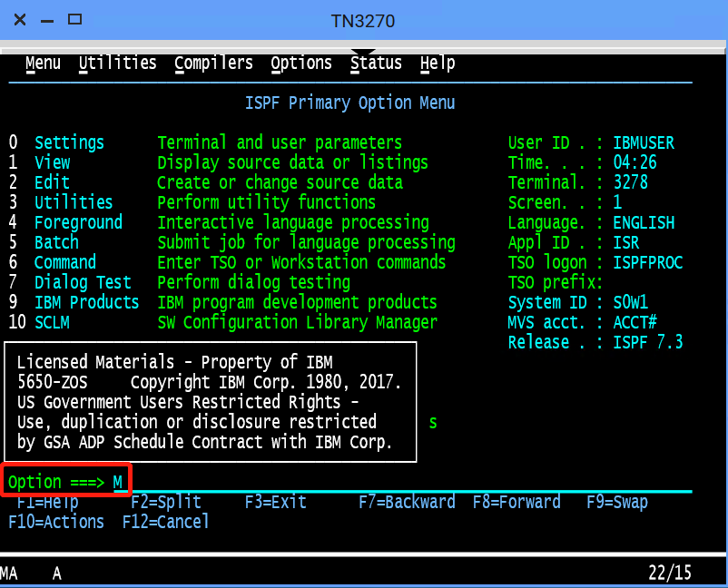The width and height of the screenshot is (728, 588).
Task: Select option 4 Foreground
Action: point(78,222)
